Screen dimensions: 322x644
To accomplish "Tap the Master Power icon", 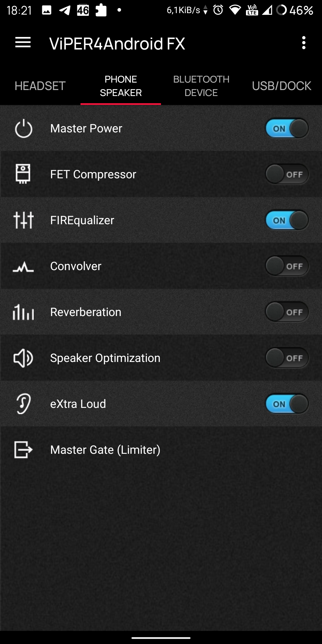I will [x=24, y=129].
